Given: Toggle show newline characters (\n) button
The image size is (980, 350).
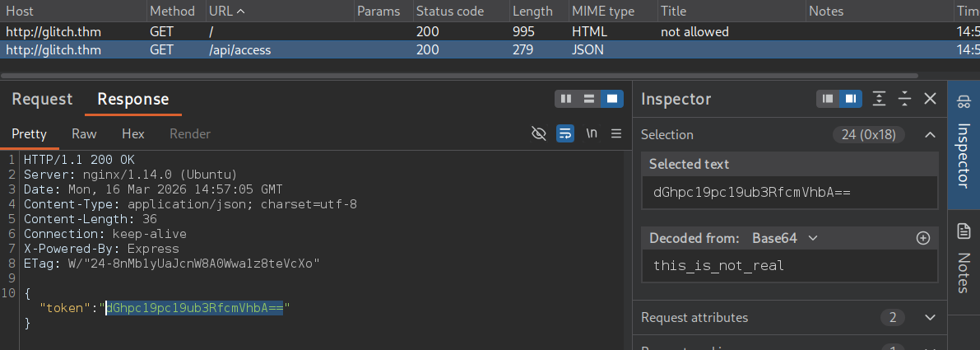Looking at the screenshot, I should click(x=592, y=133).
